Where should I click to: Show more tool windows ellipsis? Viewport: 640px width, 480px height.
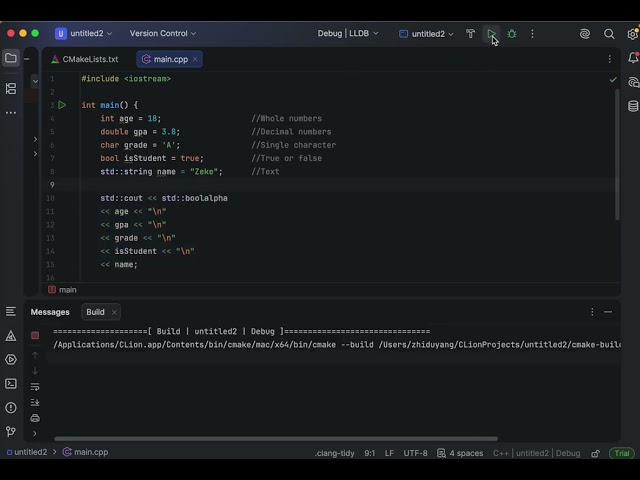11,112
